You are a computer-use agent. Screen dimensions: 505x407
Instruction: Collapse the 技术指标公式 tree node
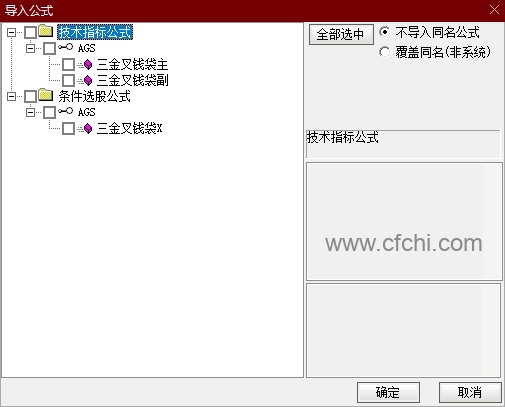pyautogui.click(x=11, y=32)
